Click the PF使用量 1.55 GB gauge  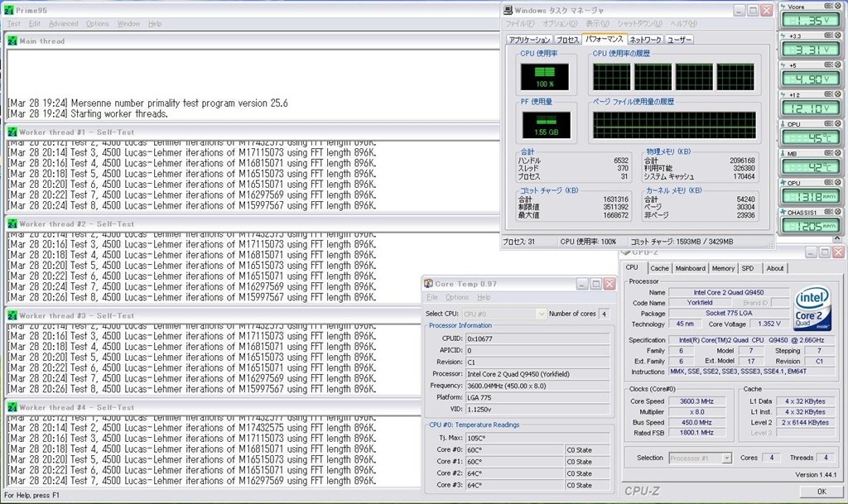tap(547, 125)
